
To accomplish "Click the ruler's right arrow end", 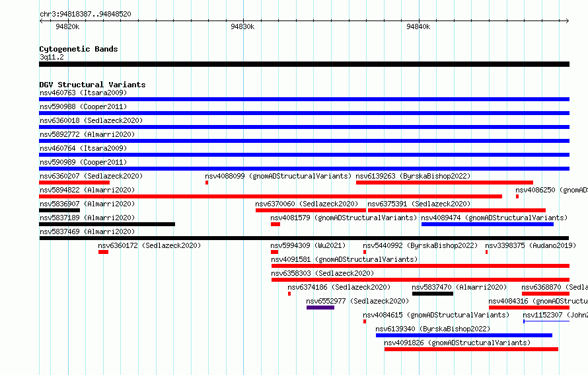I will 568,21.
